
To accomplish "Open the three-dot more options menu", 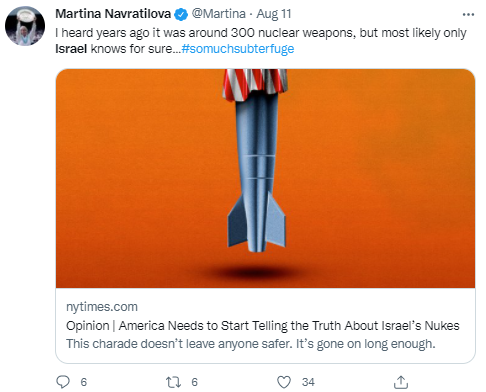I will tap(468, 15).
